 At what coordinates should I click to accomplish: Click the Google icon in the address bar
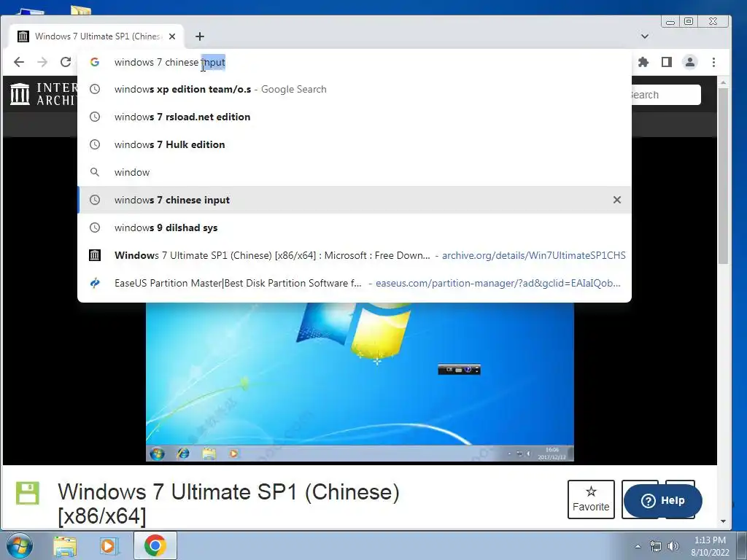[x=95, y=62]
